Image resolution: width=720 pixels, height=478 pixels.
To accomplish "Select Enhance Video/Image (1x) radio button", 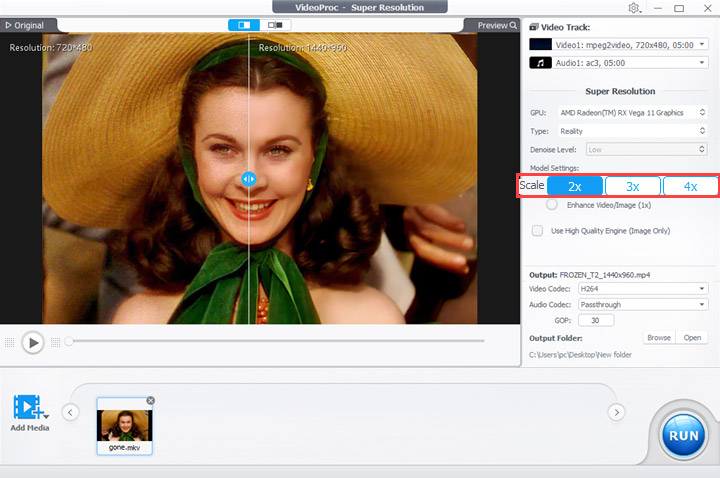I will [x=552, y=204].
